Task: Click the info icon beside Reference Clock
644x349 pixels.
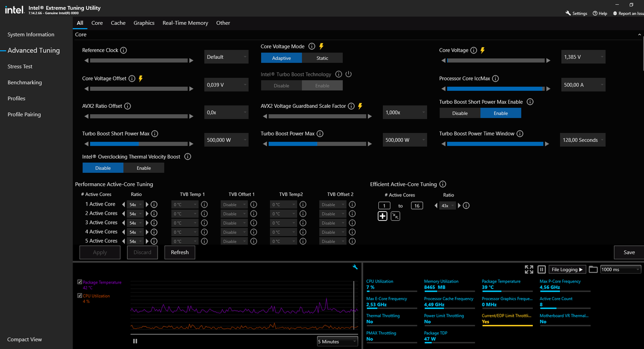Action: [124, 50]
